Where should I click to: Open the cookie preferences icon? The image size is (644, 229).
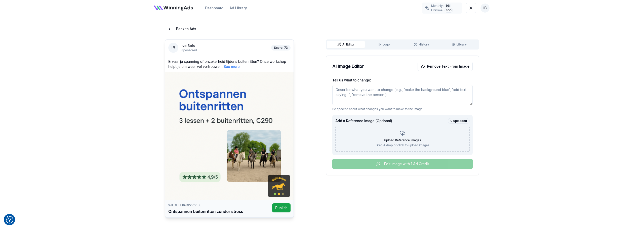(x=10, y=219)
